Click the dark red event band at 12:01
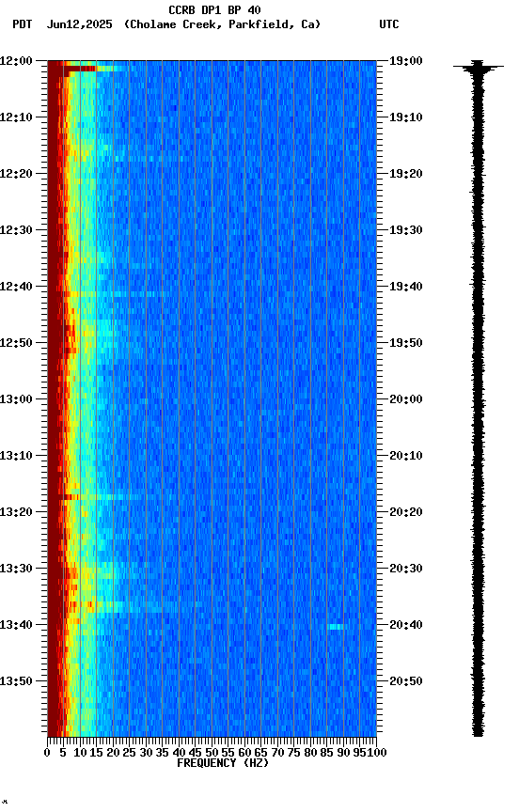Viewport: 519px width, 812px height. coord(79,69)
